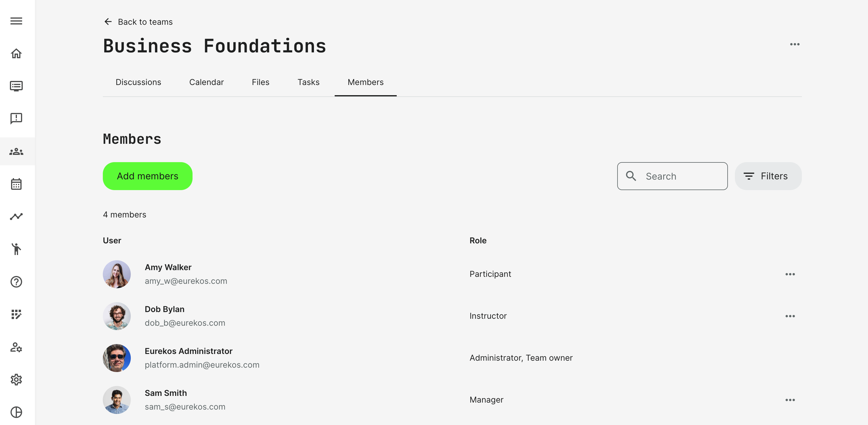Switch to the Files tab

pyautogui.click(x=260, y=82)
